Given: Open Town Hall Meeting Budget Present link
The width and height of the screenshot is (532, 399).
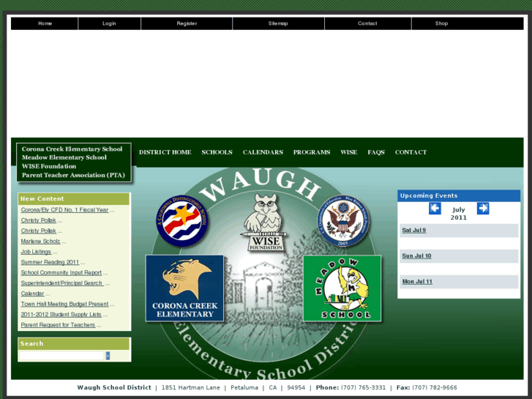Looking at the screenshot, I should pyautogui.click(x=65, y=304).
